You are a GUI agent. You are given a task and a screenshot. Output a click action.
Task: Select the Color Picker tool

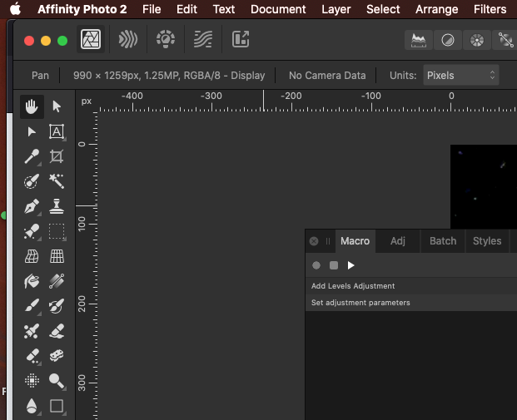(x=32, y=157)
